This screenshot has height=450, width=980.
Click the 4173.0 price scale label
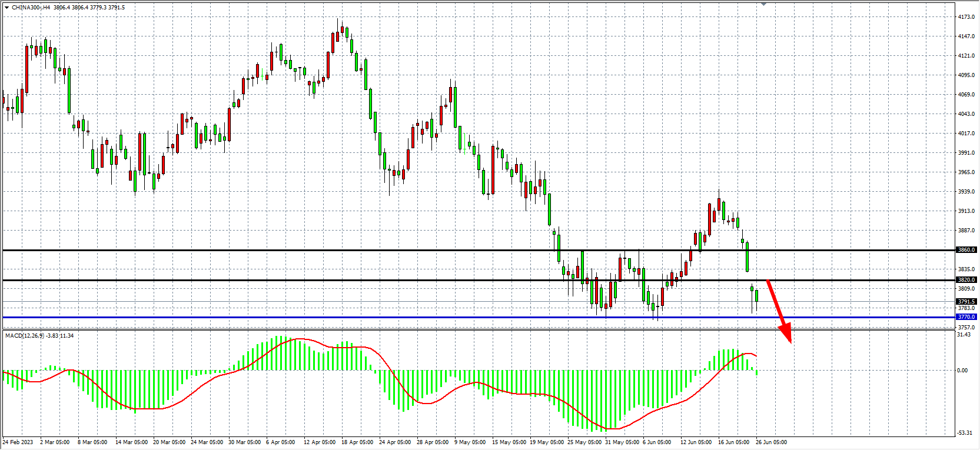(x=966, y=17)
